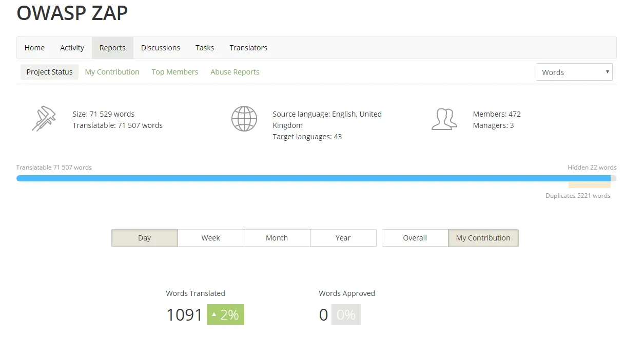Click the OWASP ZAP project title
Screen dimensions: 644x353
(72, 13)
